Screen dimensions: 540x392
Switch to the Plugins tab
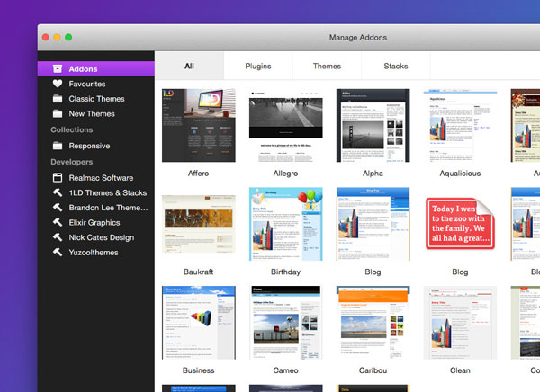(258, 66)
